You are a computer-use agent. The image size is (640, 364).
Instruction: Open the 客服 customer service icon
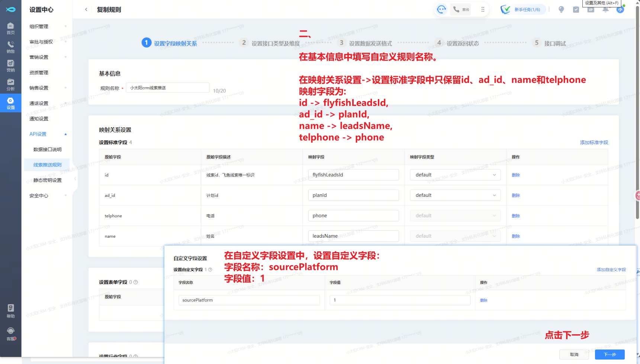click(10, 334)
